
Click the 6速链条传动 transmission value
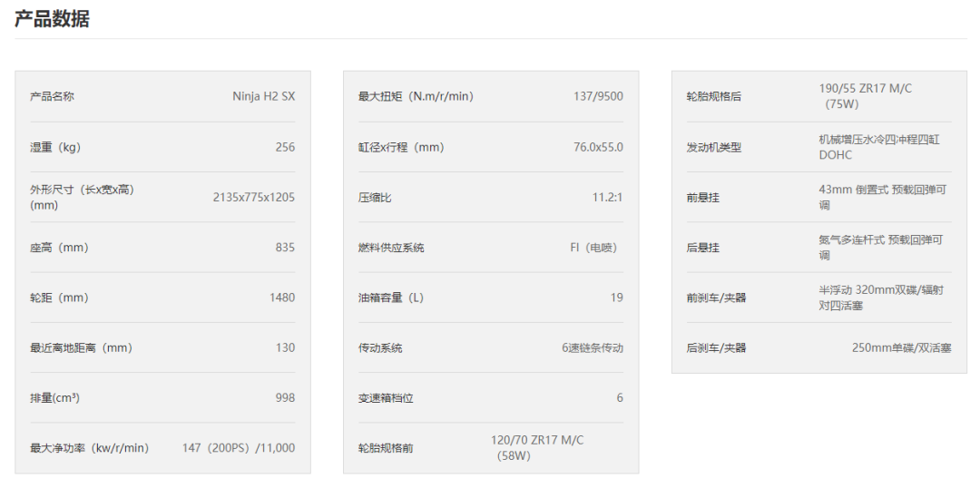pos(592,347)
